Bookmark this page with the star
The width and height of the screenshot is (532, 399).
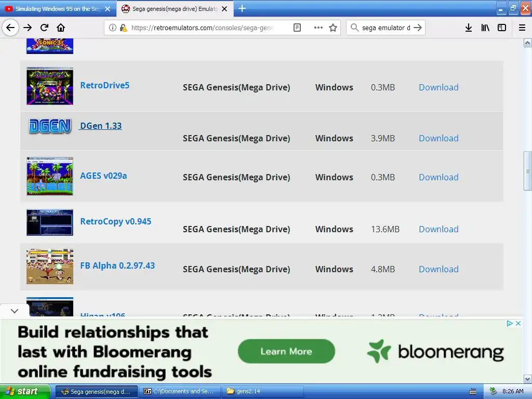333,28
